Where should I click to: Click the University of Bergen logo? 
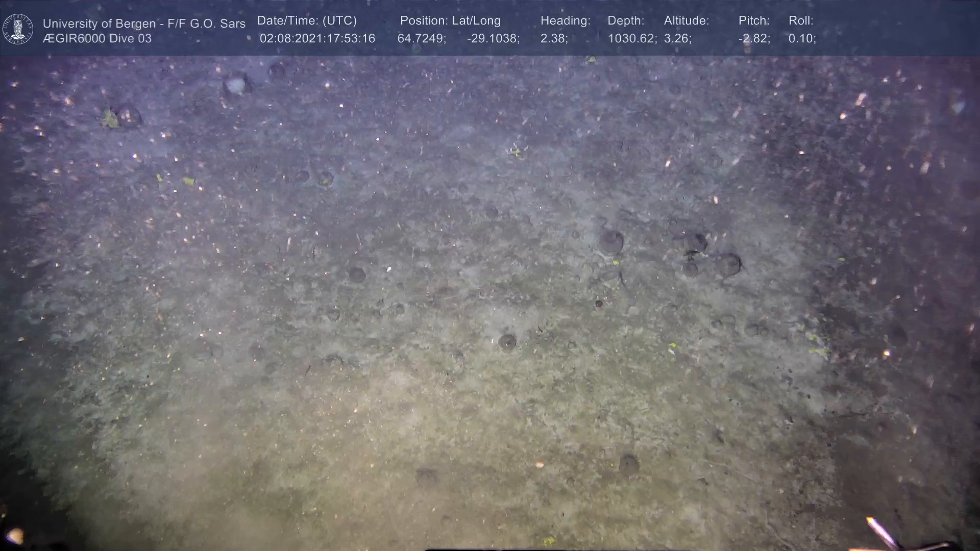[x=18, y=29]
